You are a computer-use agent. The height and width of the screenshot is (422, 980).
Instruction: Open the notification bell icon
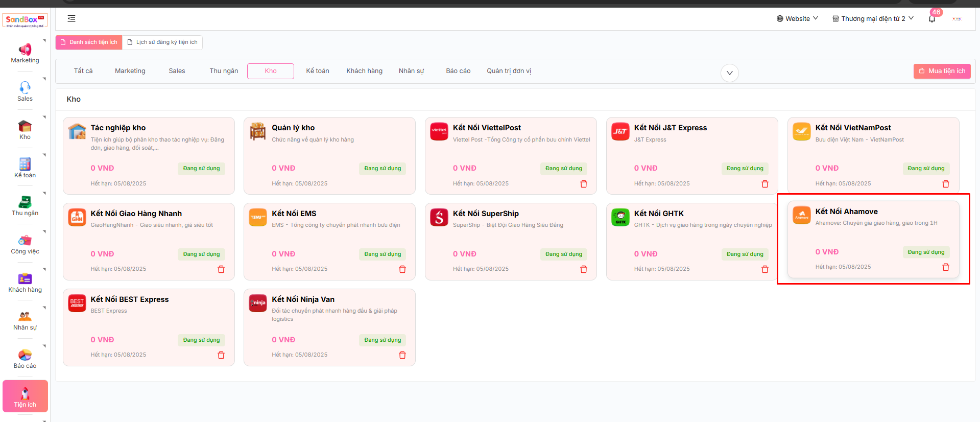932,19
